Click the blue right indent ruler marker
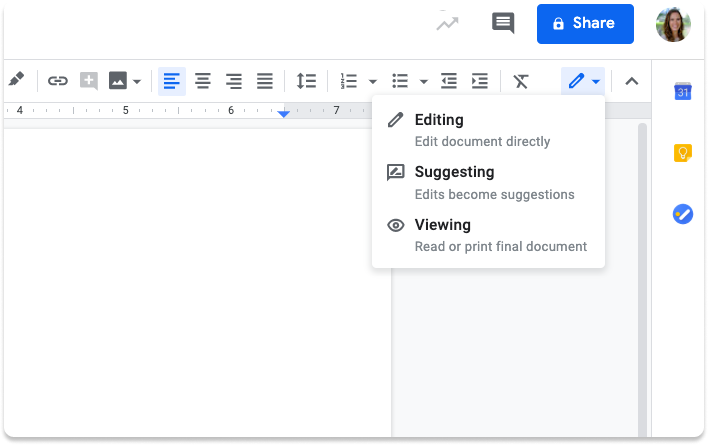 [x=284, y=114]
